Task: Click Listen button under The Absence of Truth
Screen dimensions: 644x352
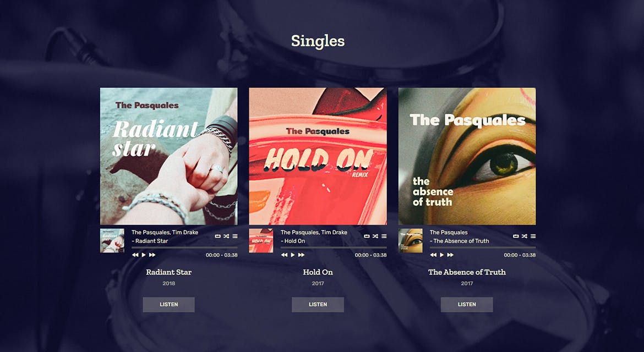Action: (467, 304)
